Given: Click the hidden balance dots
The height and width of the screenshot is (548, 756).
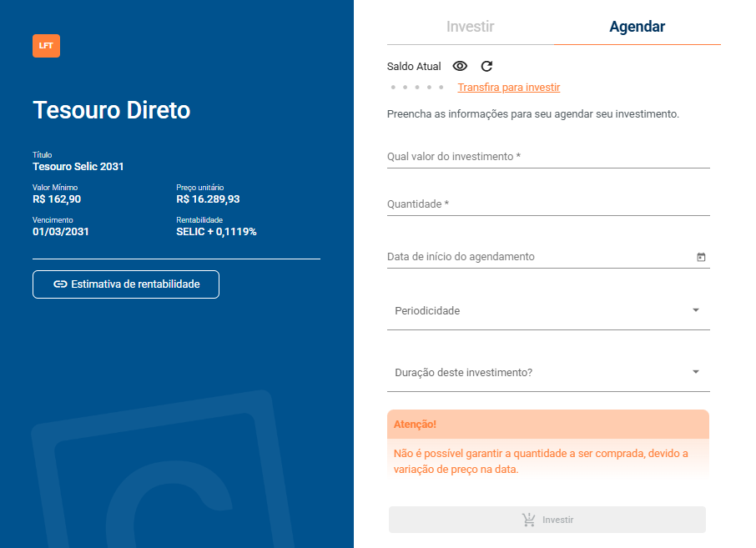Looking at the screenshot, I should tap(417, 88).
